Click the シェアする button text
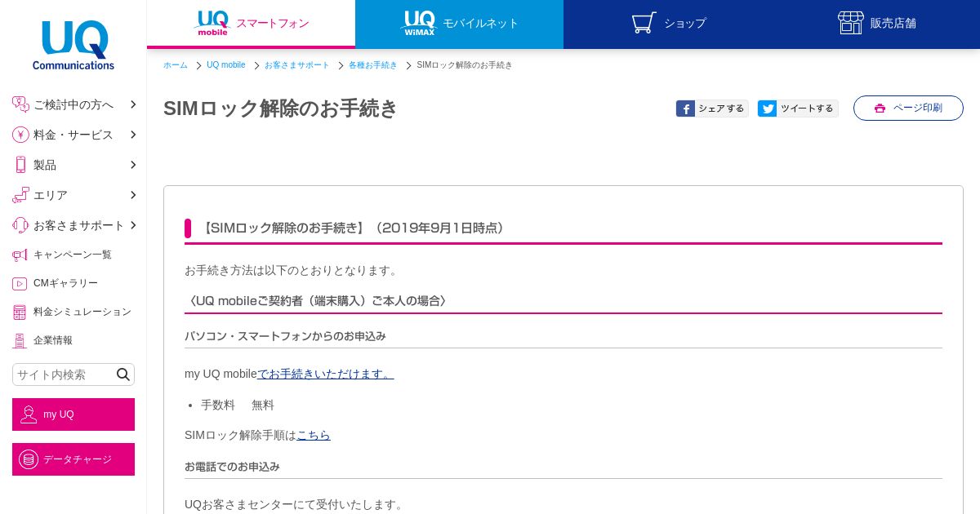Screen dimensions: 980x514 pyautogui.click(x=721, y=109)
